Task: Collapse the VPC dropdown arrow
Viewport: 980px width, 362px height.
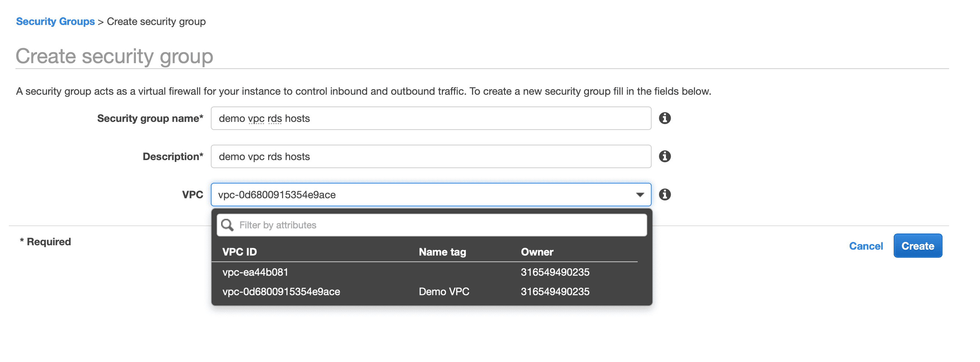Action: click(640, 195)
